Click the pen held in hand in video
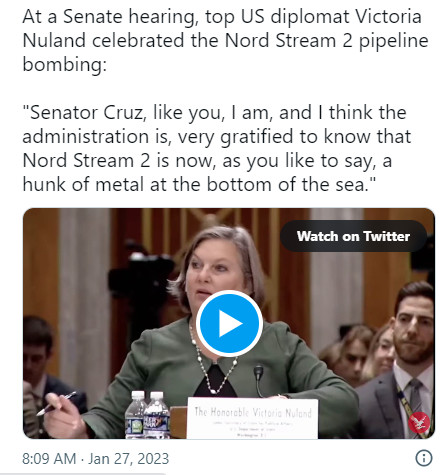 pyautogui.click(x=56, y=403)
